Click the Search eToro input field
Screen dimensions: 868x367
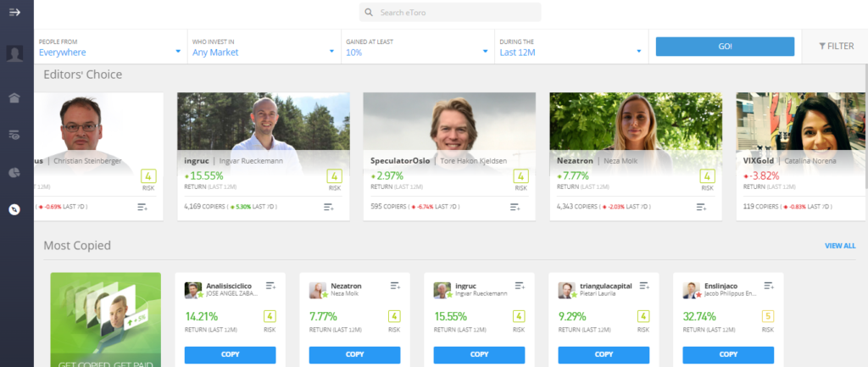pos(450,12)
